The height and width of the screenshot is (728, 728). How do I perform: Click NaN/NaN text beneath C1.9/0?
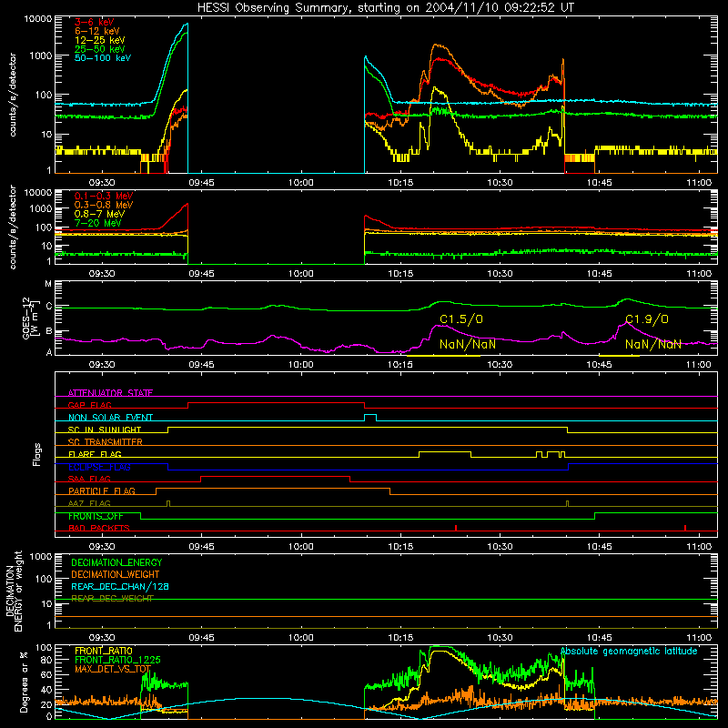tap(653, 345)
